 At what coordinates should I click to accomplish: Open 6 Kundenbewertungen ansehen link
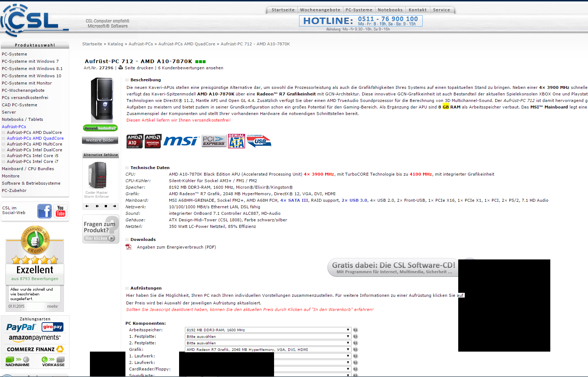[x=191, y=68]
